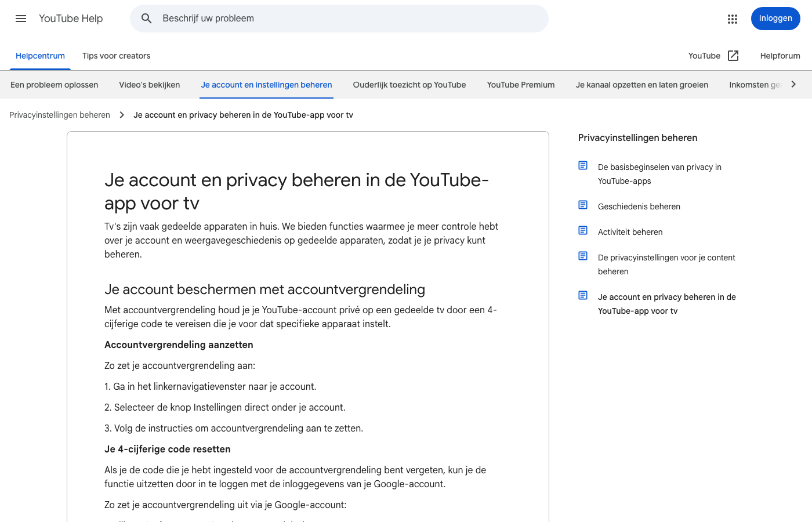
Task: Open De privacyinstellingen voor je content beheren
Action: point(666,264)
